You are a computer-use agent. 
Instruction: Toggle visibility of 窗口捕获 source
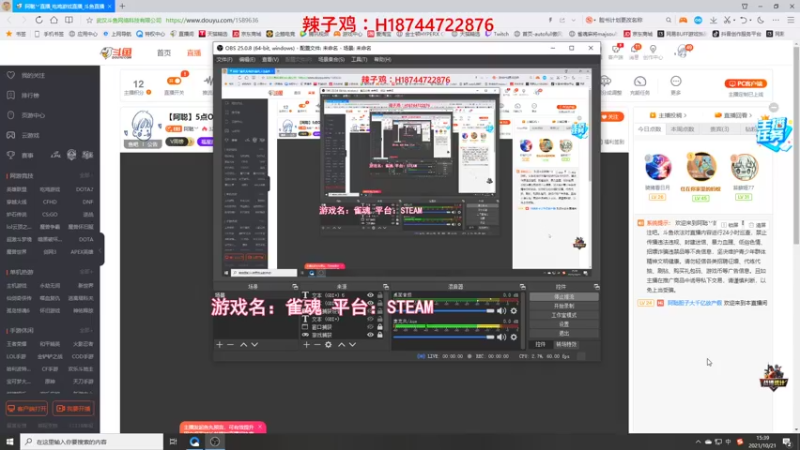(370, 327)
